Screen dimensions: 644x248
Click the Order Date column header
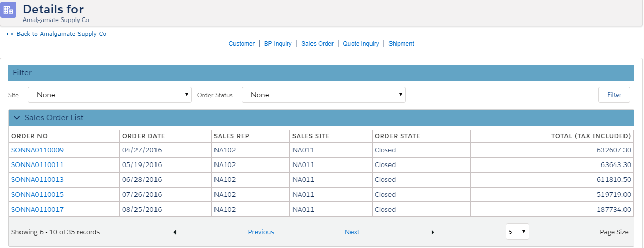pos(143,136)
